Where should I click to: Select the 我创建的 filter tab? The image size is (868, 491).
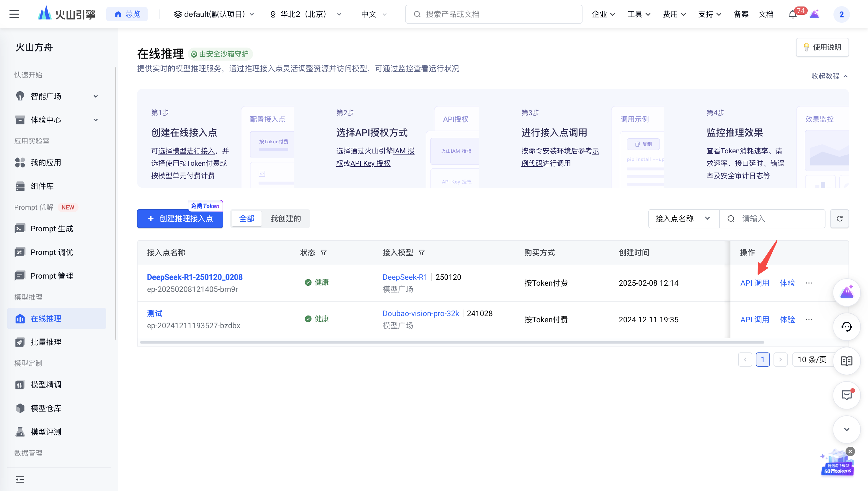click(285, 219)
